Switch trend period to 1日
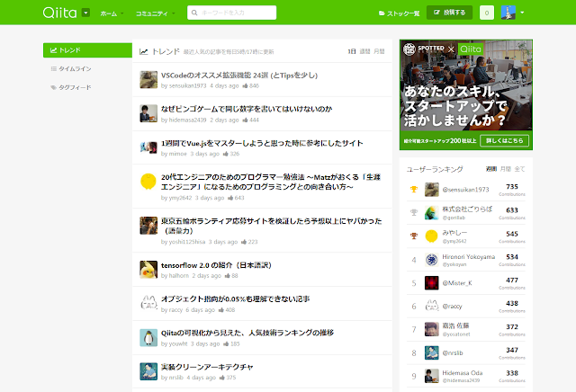This screenshot has width=576, height=392. (x=352, y=51)
